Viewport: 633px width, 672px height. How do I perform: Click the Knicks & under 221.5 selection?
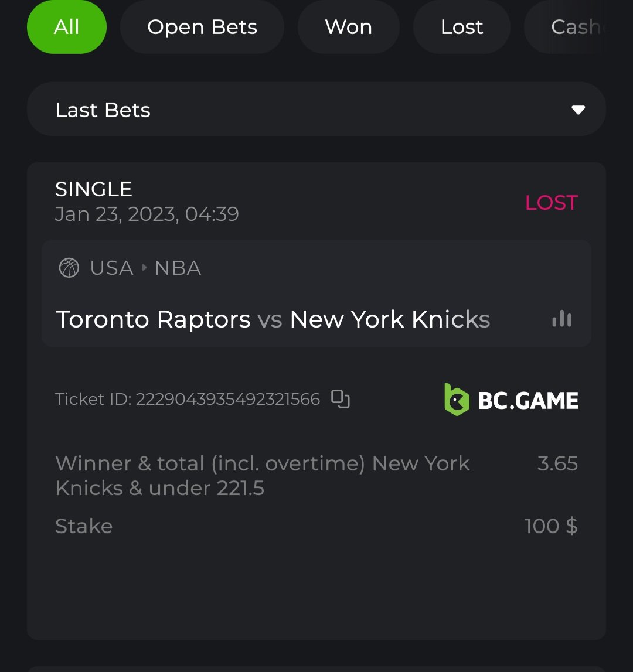point(263,476)
